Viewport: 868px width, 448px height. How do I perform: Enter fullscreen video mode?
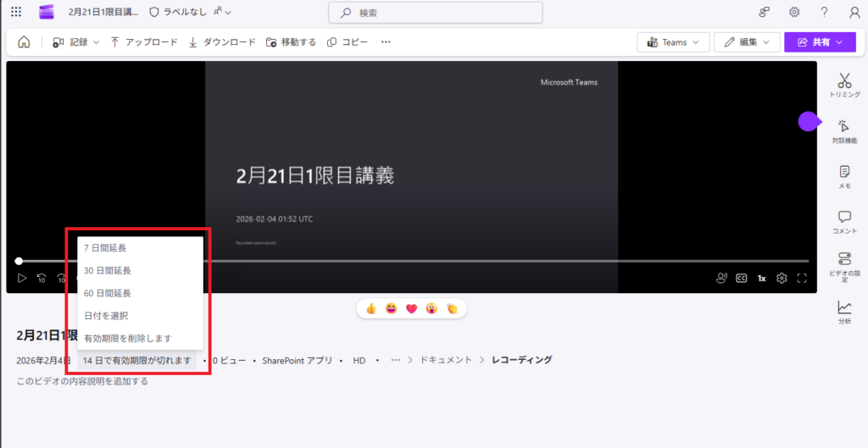coord(802,278)
